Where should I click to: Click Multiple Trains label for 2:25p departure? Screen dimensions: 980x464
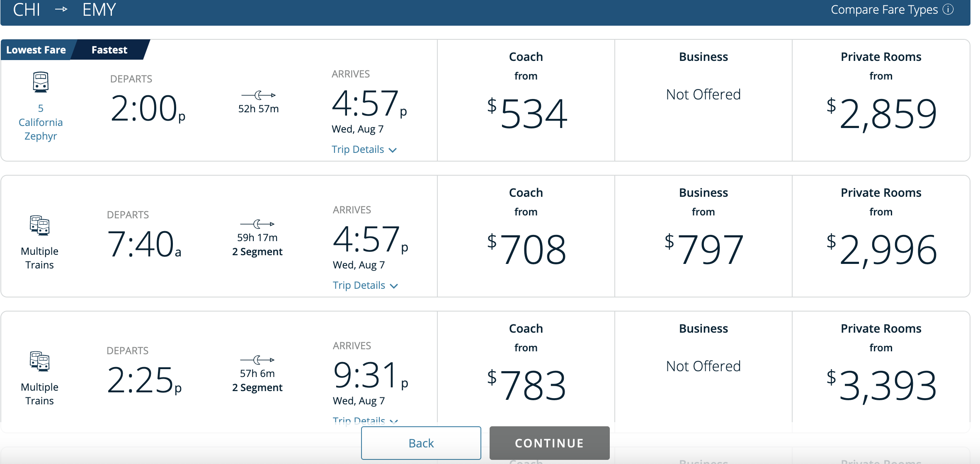40,394
